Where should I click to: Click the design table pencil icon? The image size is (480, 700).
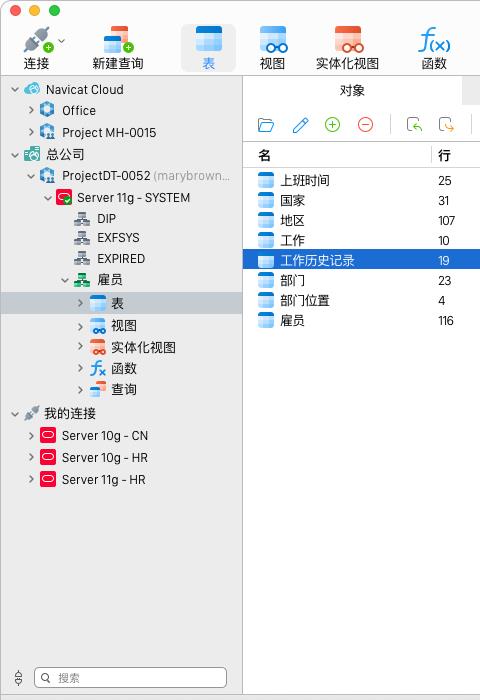(301, 125)
